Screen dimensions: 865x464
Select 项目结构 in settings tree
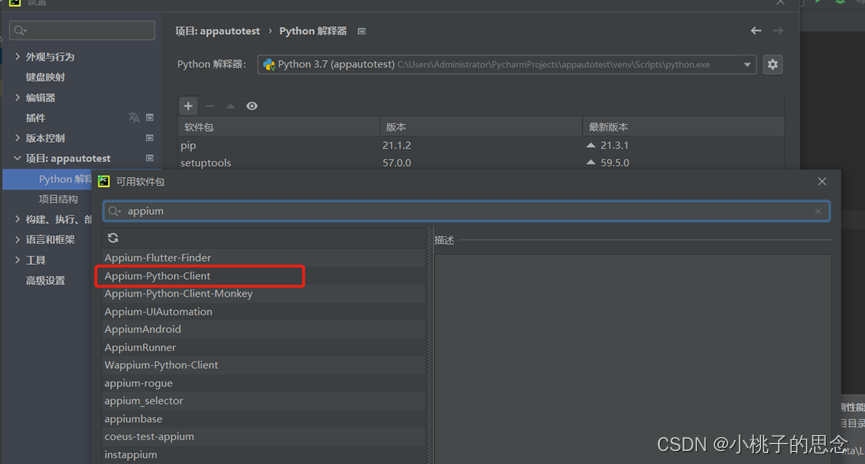click(58, 199)
